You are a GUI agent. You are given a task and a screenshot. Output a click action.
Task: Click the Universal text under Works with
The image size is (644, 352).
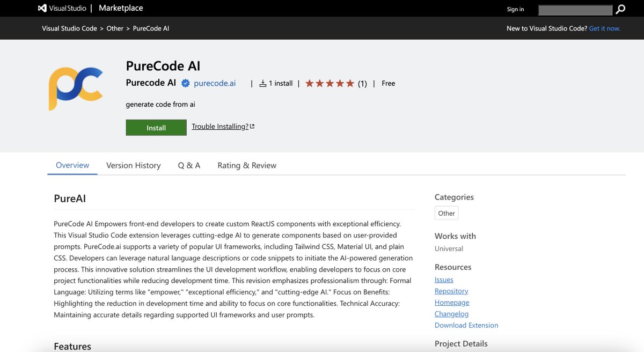(449, 248)
